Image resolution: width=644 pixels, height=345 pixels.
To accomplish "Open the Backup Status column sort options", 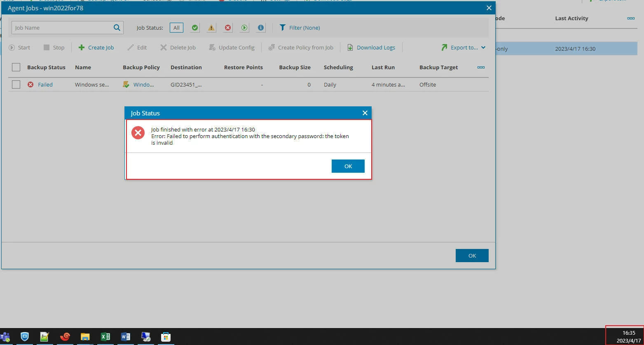I will point(46,67).
